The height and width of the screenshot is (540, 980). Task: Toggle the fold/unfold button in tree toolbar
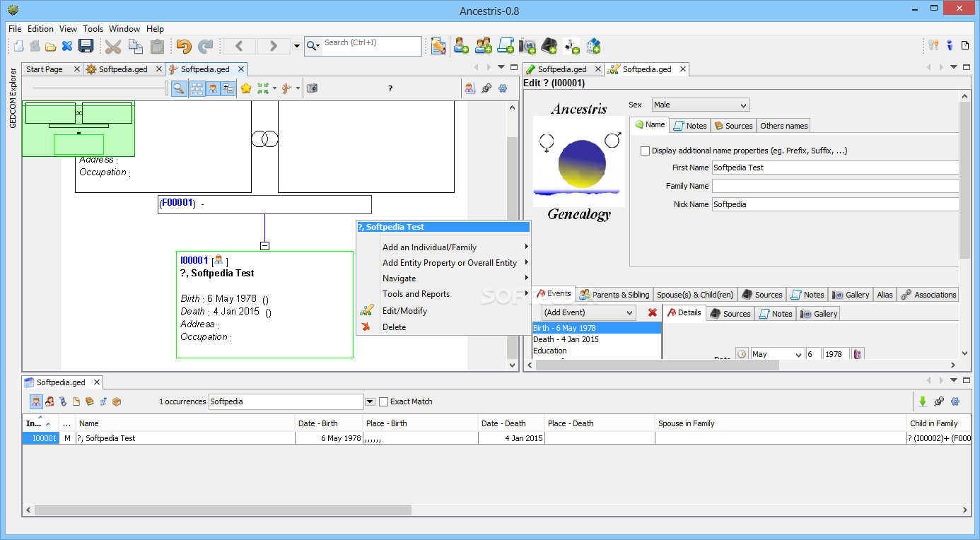click(228, 88)
